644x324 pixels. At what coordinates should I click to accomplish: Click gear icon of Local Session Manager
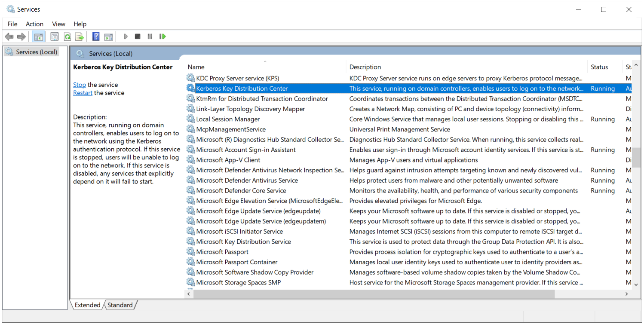pos(190,119)
